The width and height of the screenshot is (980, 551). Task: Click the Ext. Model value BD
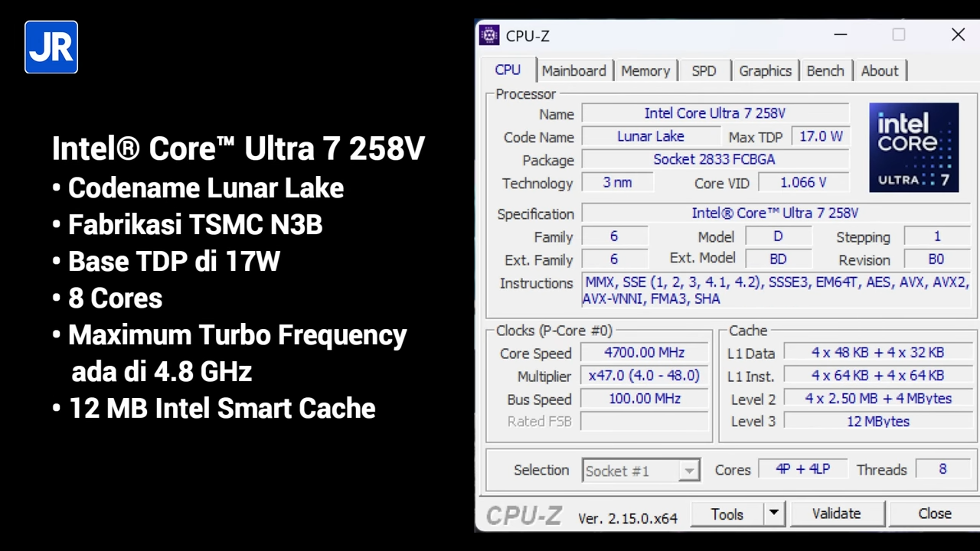coord(778,259)
